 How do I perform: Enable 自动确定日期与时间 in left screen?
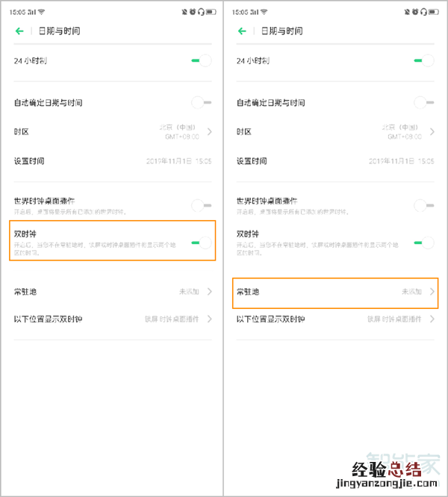(x=202, y=102)
